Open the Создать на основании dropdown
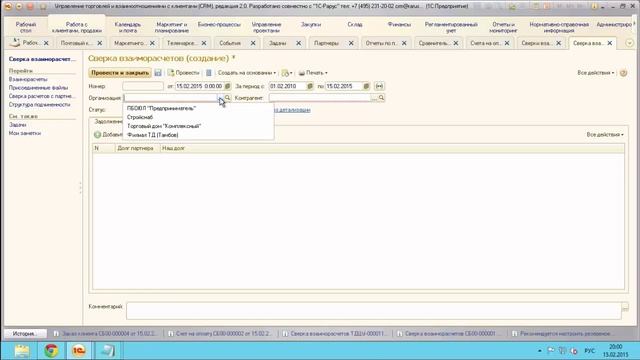 coord(247,73)
